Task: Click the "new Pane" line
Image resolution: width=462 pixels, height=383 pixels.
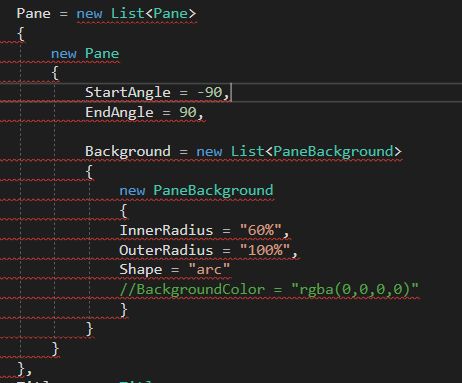Action: [85, 54]
